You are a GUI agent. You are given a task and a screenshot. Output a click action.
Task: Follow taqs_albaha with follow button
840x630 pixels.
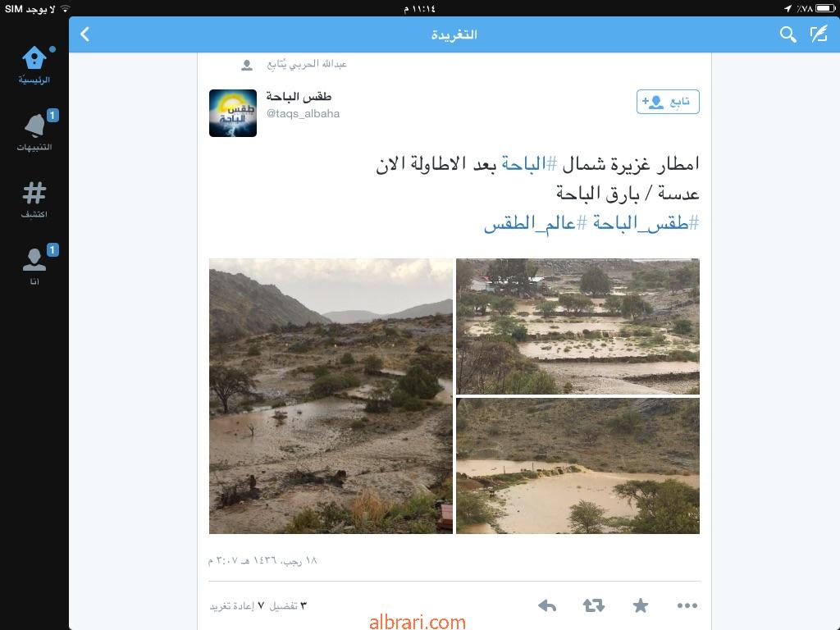pos(668,102)
